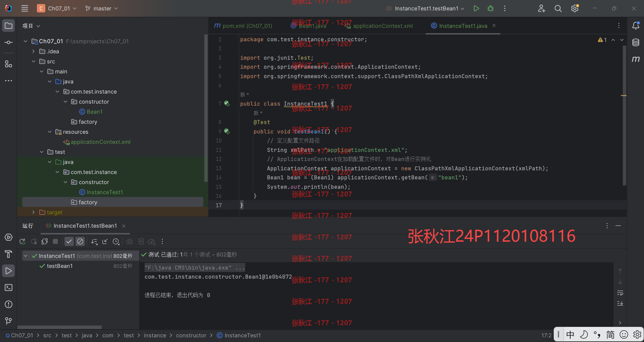Open Database tool window

pos(636,43)
